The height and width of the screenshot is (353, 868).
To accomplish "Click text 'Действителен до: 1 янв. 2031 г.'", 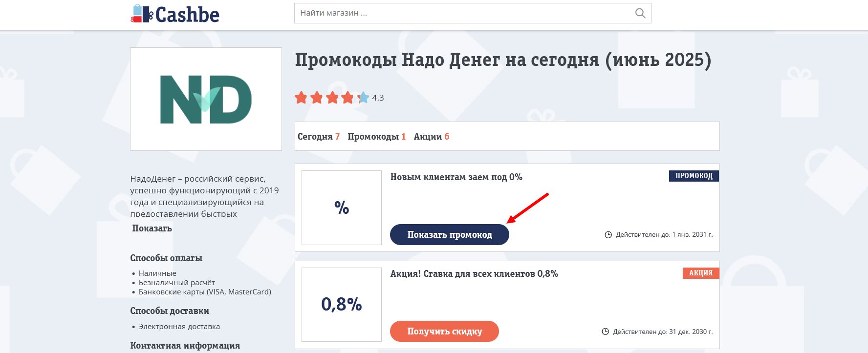I will point(664,235).
